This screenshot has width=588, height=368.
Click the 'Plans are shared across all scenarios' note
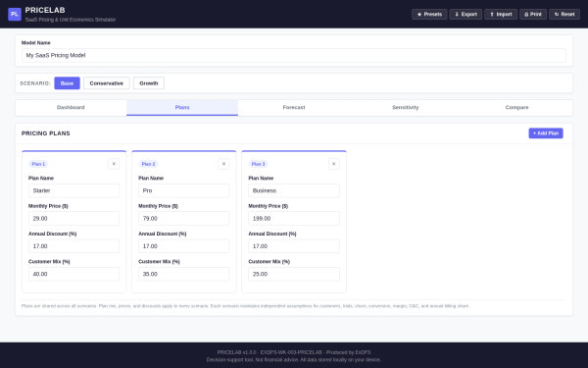[x=245, y=306]
